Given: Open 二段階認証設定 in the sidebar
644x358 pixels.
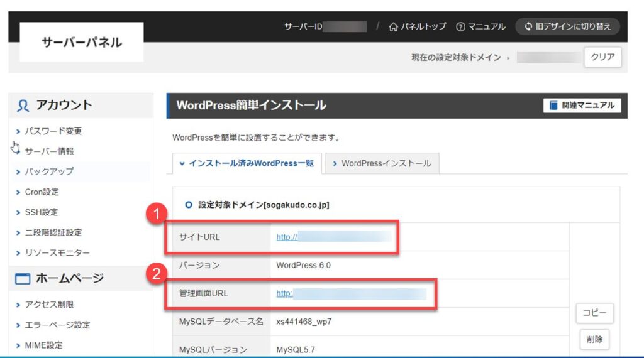Looking at the screenshot, I should tap(53, 232).
